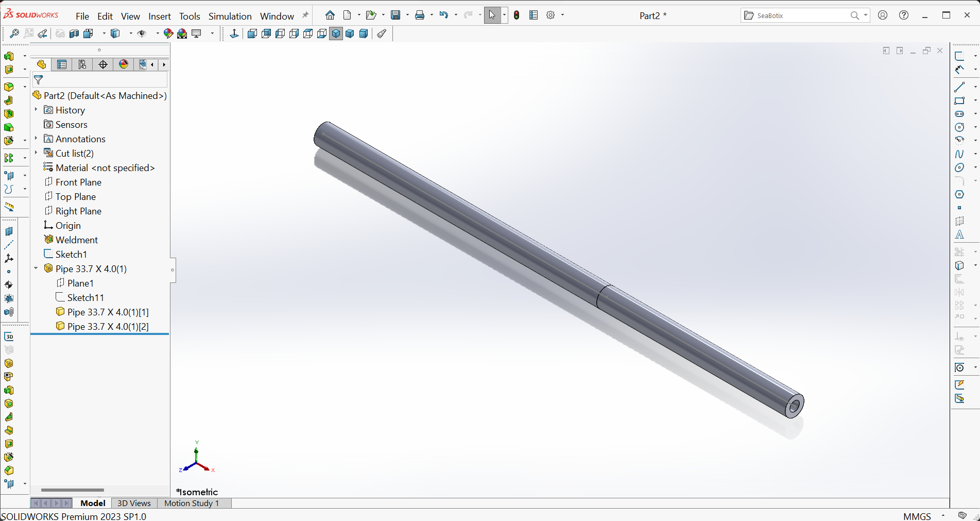Switch to the Motion Study 1 tab
Image resolution: width=980 pixels, height=521 pixels.
pos(192,503)
